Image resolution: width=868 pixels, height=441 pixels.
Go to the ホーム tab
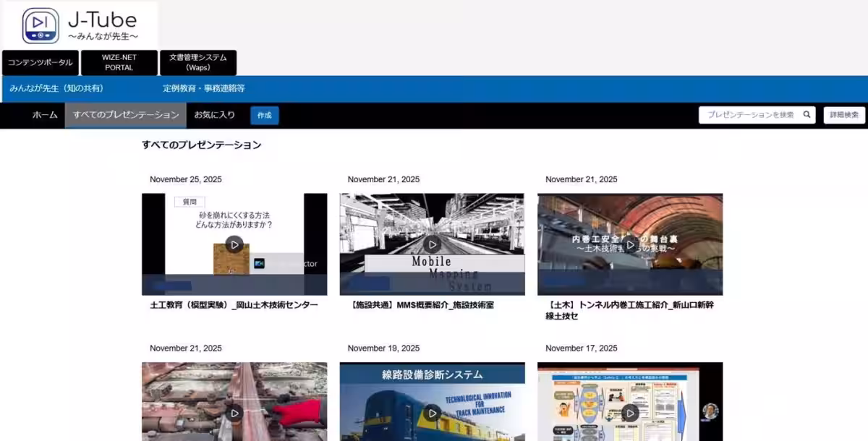[45, 115]
